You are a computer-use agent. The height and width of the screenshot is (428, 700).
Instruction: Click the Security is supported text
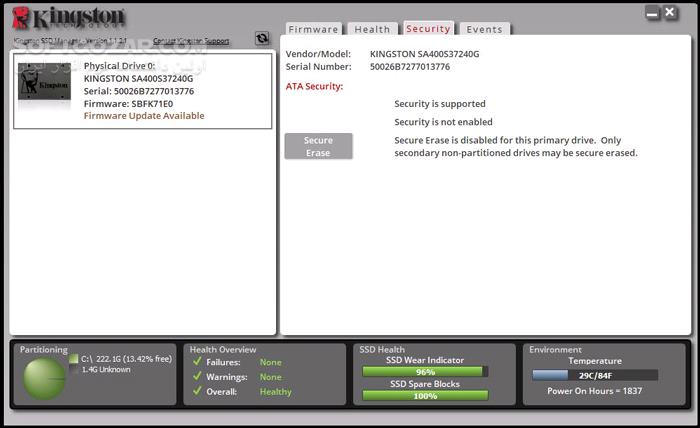(440, 104)
